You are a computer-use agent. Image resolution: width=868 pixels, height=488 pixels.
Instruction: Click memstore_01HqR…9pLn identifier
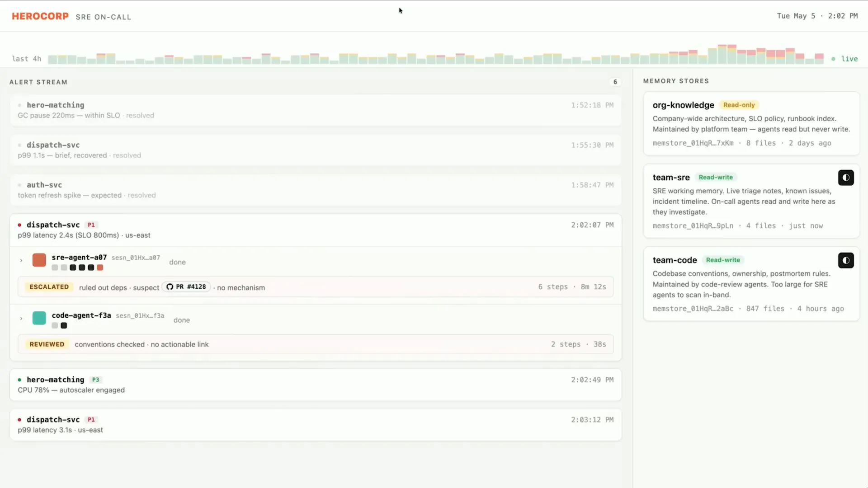(x=693, y=225)
